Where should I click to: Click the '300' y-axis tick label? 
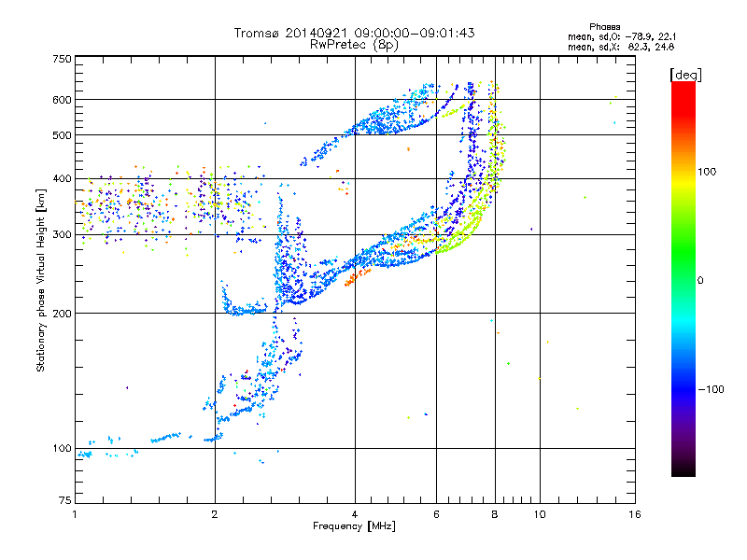pyautogui.click(x=62, y=234)
